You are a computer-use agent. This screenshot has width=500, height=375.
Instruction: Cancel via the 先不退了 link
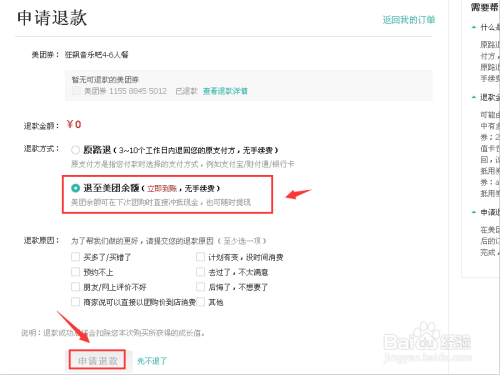[152, 361]
